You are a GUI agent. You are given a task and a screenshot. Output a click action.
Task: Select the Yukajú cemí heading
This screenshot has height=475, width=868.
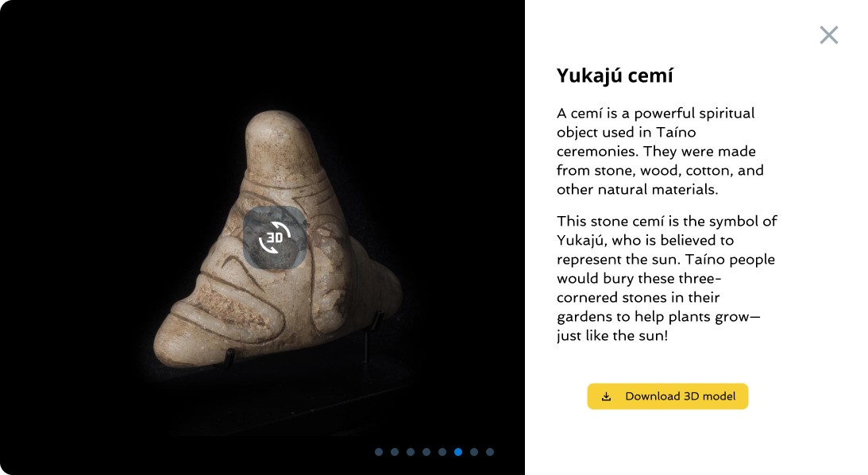point(615,75)
